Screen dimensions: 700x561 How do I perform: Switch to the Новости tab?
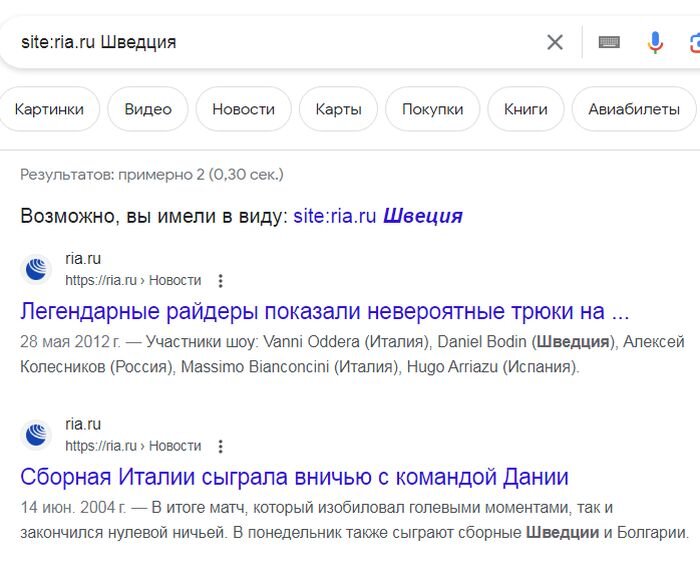pyautogui.click(x=243, y=109)
